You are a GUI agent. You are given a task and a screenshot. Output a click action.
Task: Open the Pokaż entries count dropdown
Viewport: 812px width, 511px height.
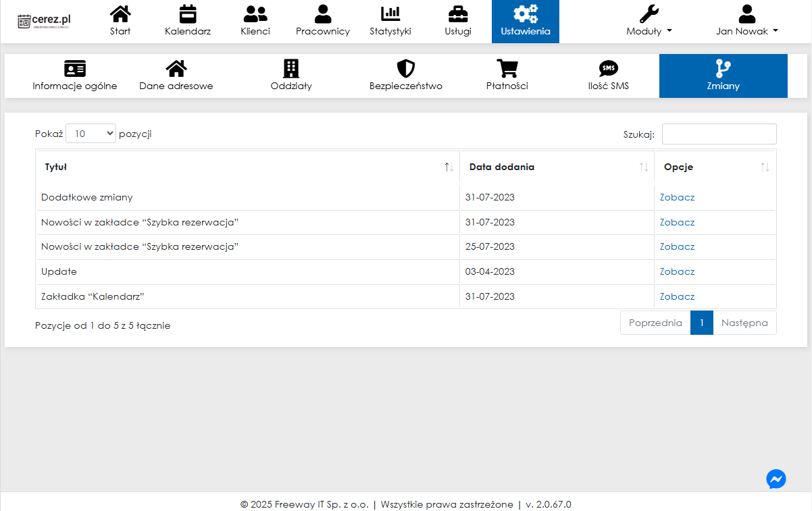point(91,134)
